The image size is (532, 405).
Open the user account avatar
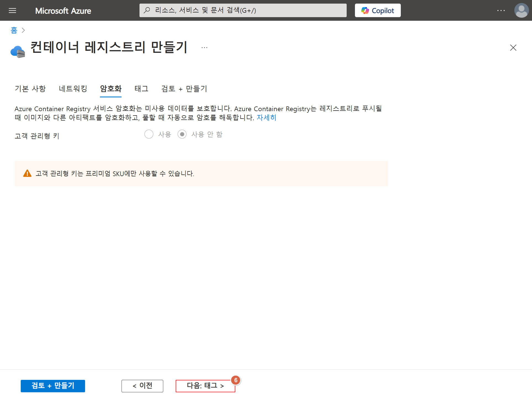[521, 11]
